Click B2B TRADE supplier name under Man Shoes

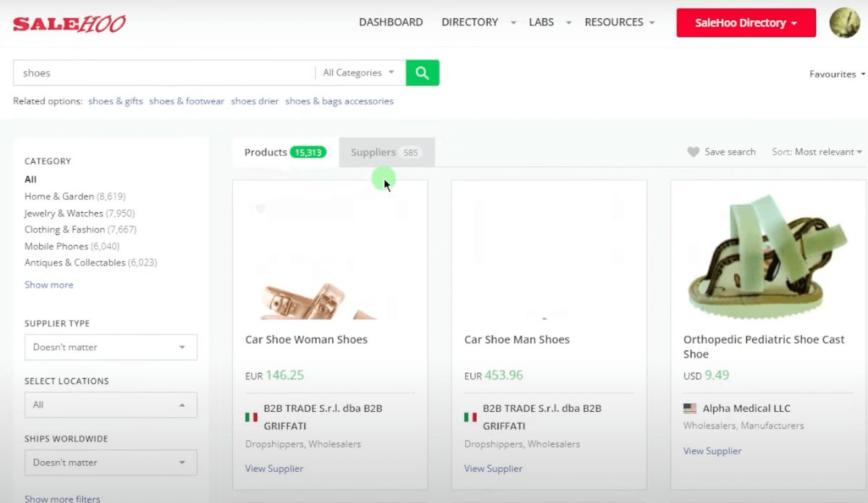coord(542,417)
